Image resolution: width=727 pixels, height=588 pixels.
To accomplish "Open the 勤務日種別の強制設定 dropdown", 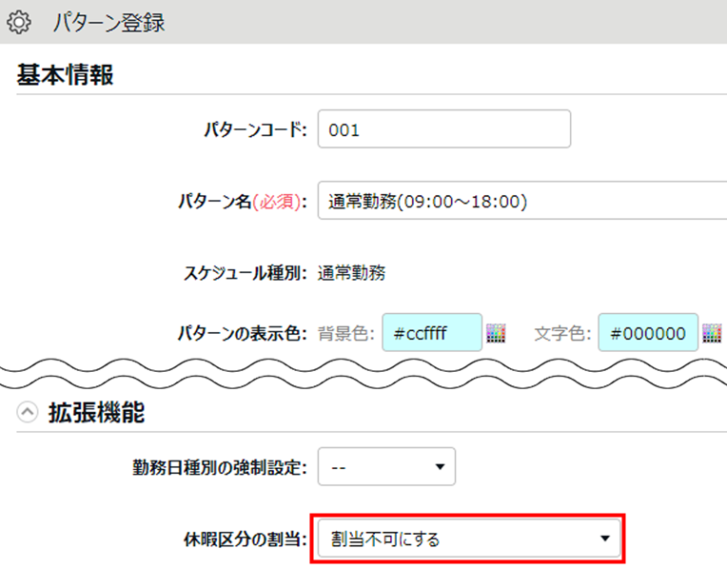I will (x=386, y=466).
